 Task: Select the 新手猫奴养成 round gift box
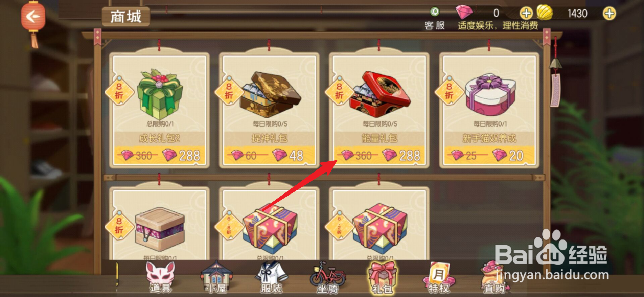point(490,94)
